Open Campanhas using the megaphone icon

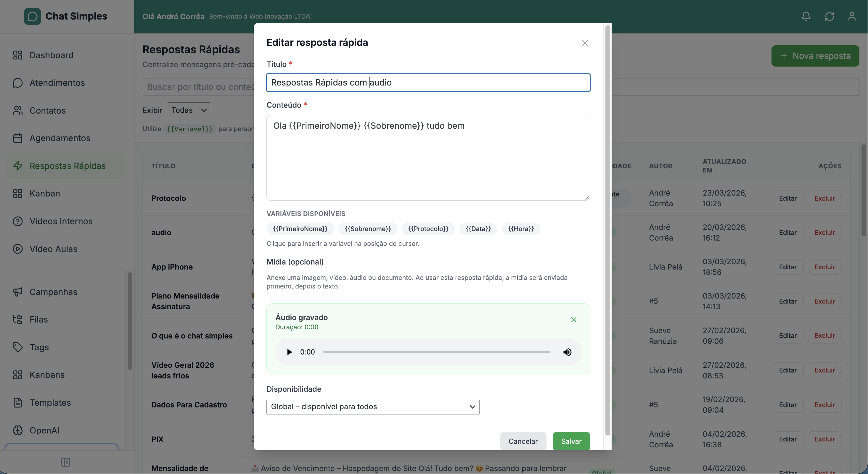[x=18, y=292]
